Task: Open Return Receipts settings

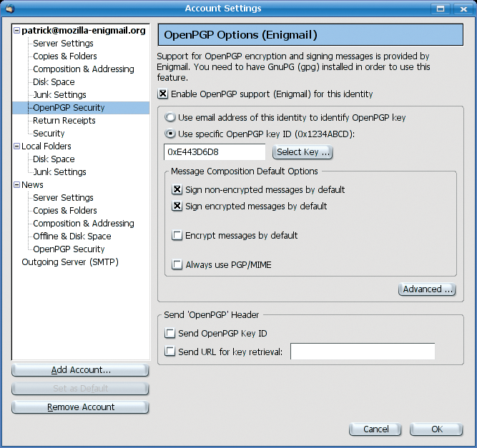Action: (x=64, y=121)
